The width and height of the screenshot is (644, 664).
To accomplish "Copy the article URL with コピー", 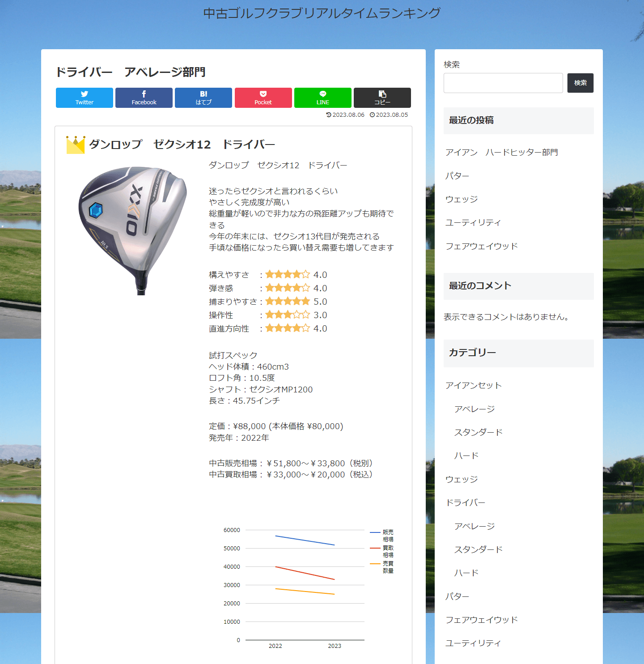I will [382, 98].
